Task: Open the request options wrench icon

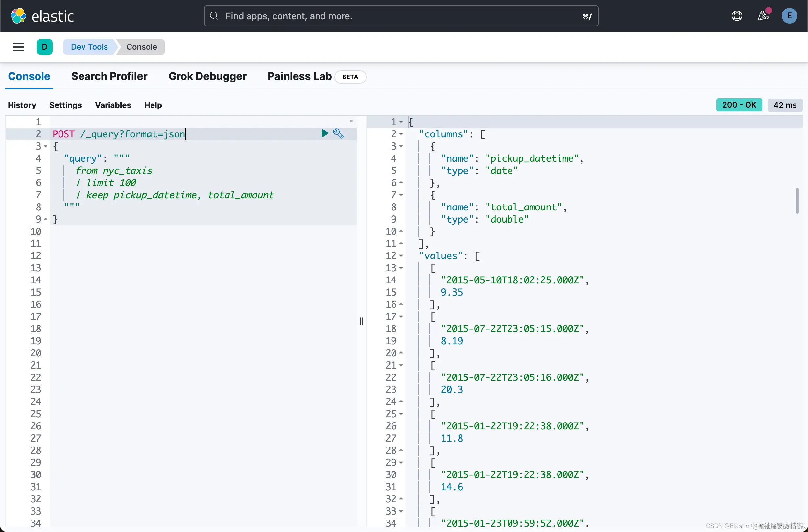Action: (x=338, y=134)
